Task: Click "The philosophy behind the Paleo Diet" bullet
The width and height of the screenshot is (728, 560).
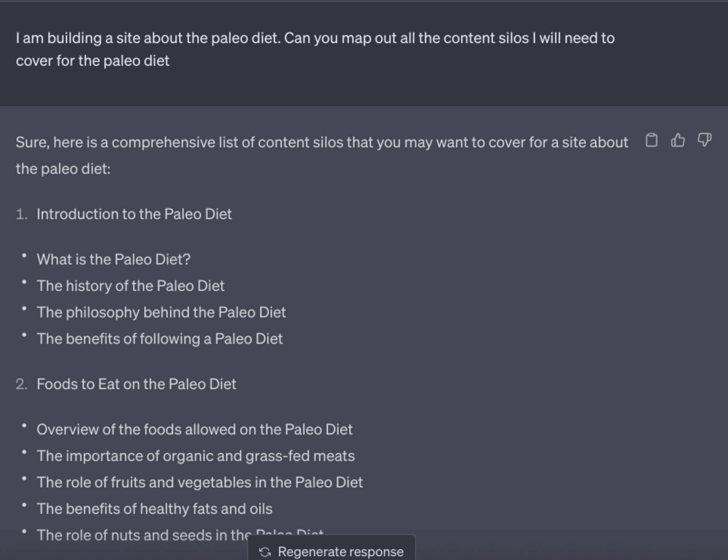Action: (161, 312)
